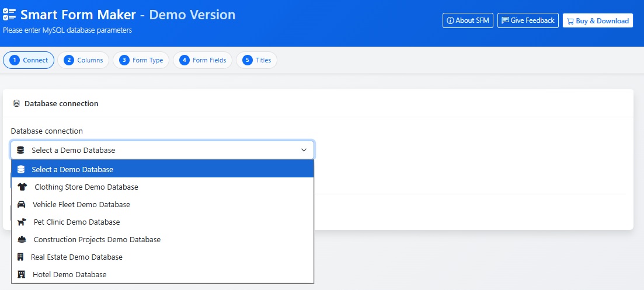Click the step 3 number badge
644x290 pixels.
[x=124, y=60]
